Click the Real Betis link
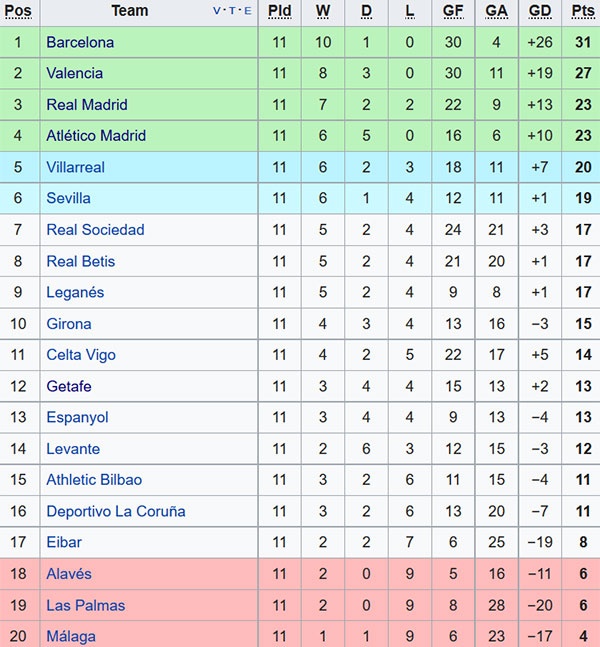The height and width of the screenshot is (647, 600). pos(80,261)
